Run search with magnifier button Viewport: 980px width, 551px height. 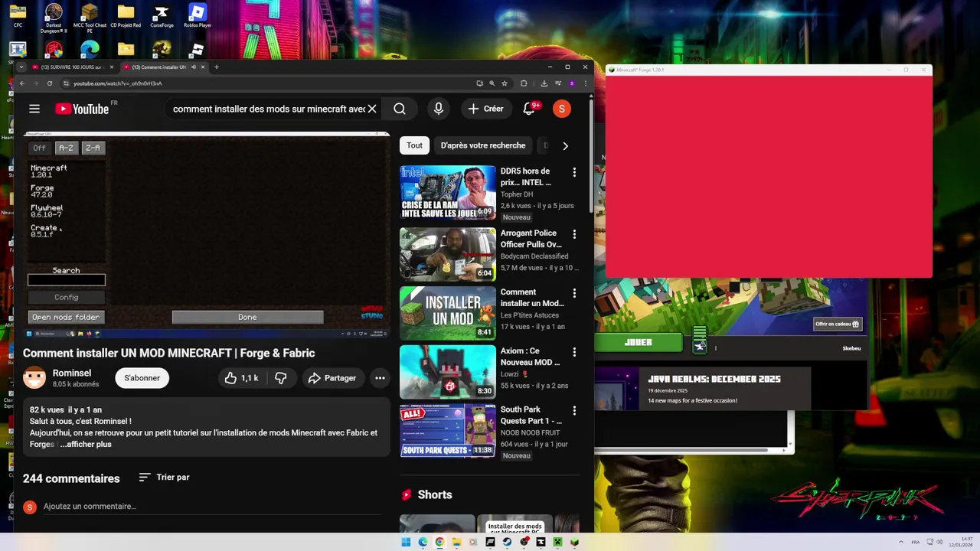click(400, 109)
